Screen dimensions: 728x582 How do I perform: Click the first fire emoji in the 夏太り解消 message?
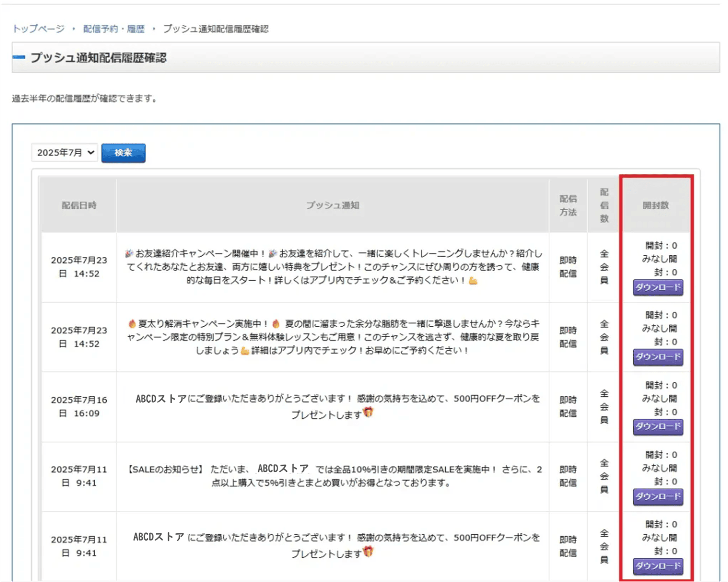coord(132,324)
